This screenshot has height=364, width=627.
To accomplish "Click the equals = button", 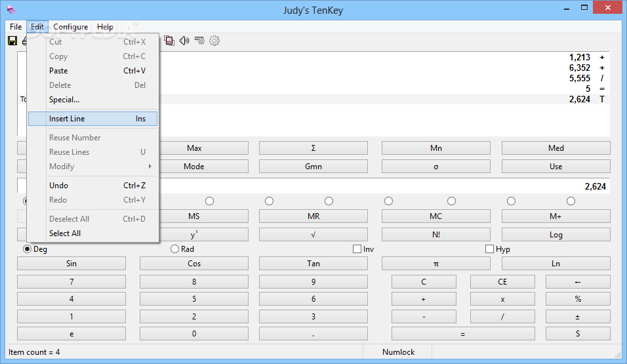I will pos(462,334).
